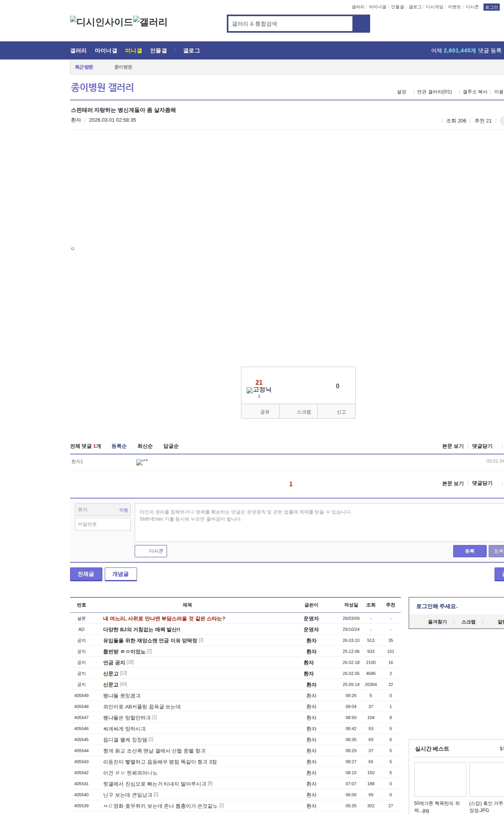Open the post titled 언금 공지

114,663
